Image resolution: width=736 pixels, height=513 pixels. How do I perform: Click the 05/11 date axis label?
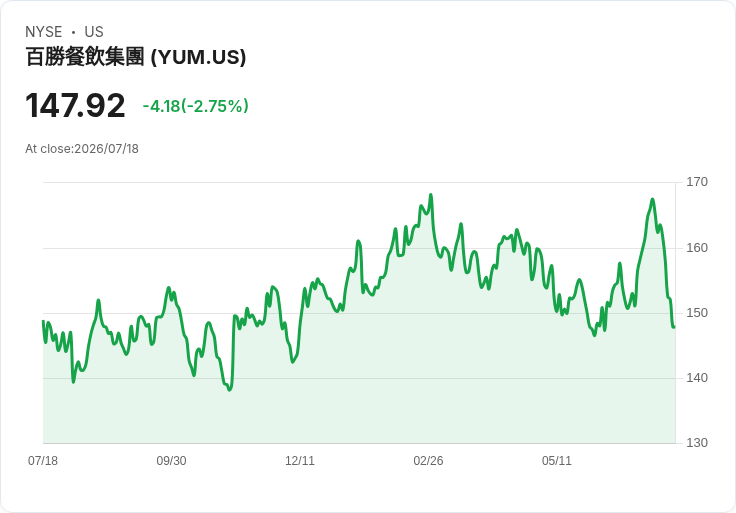[557, 461]
